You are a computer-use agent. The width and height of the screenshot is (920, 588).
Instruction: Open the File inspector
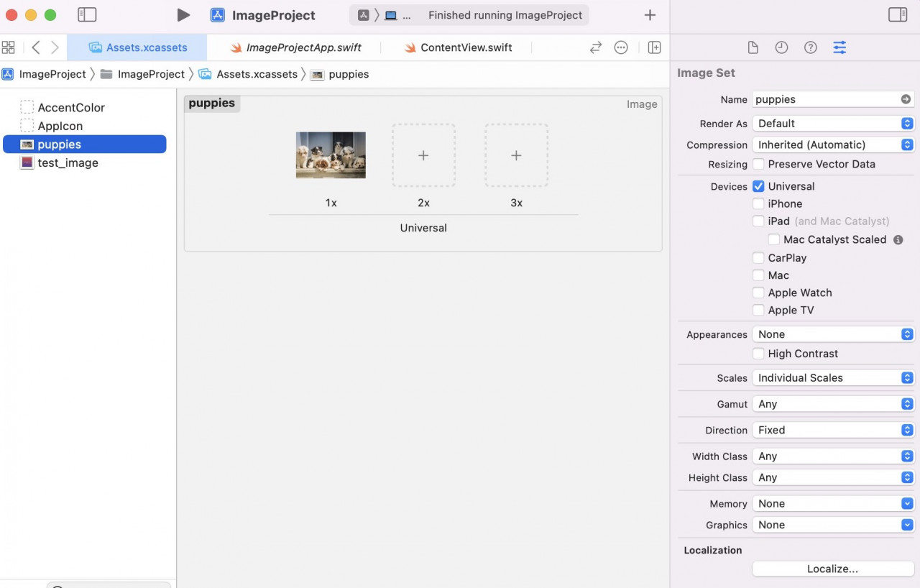pyautogui.click(x=753, y=47)
